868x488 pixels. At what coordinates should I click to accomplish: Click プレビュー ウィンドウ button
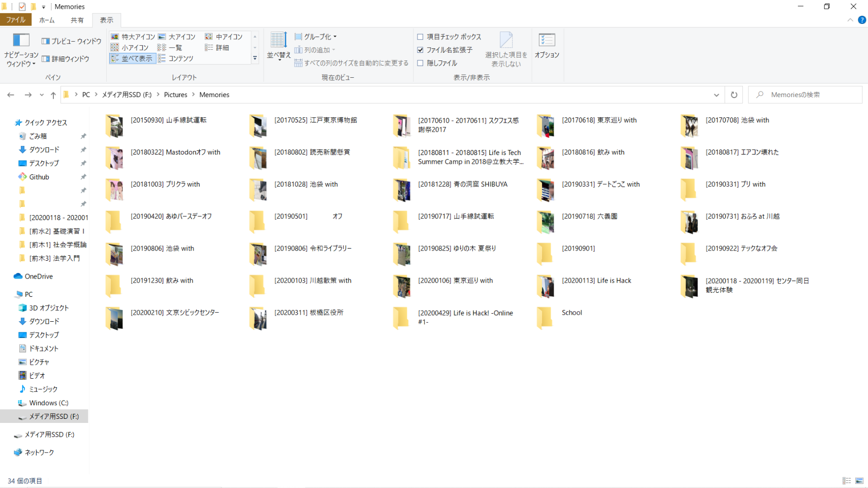(x=72, y=41)
